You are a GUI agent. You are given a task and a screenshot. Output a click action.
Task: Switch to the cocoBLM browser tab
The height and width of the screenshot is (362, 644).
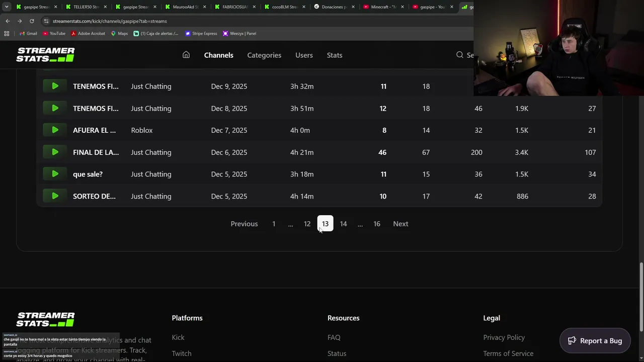[284, 7]
